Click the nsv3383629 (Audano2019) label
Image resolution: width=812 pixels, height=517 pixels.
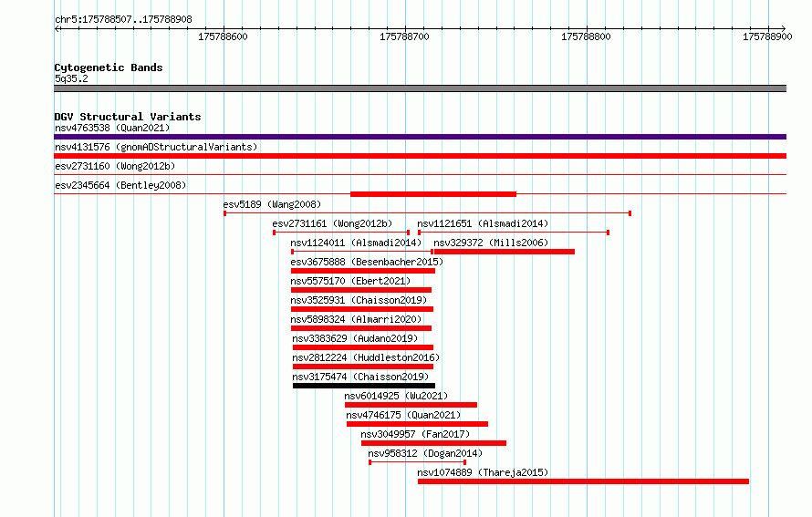coord(355,338)
